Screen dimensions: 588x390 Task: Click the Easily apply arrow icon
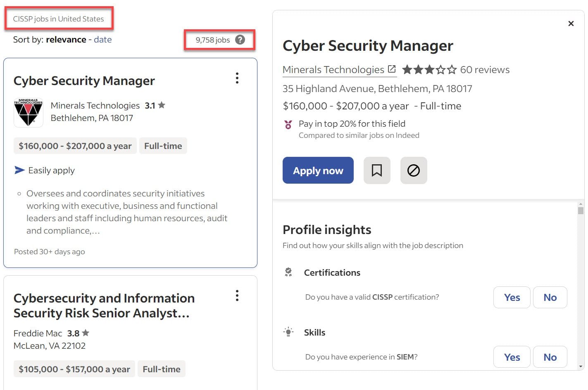coord(19,170)
